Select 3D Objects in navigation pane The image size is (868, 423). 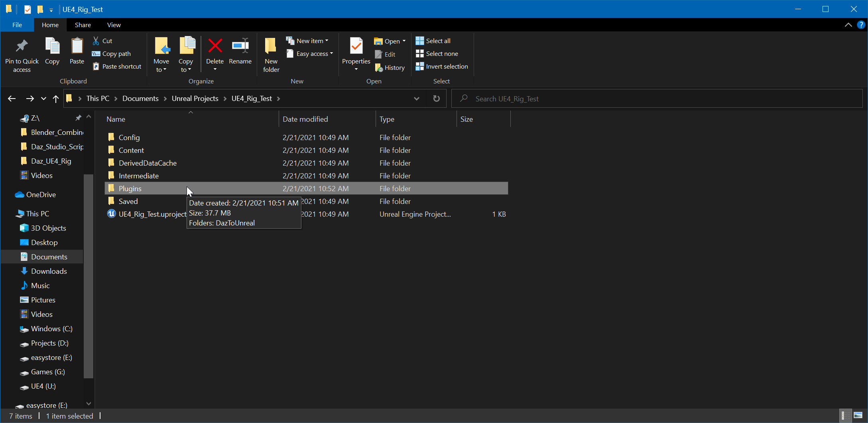tap(43, 228)
